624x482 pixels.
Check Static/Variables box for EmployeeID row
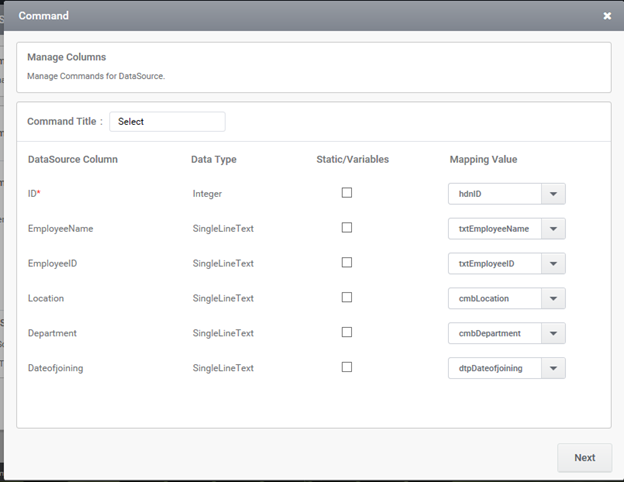pos(347,262)
